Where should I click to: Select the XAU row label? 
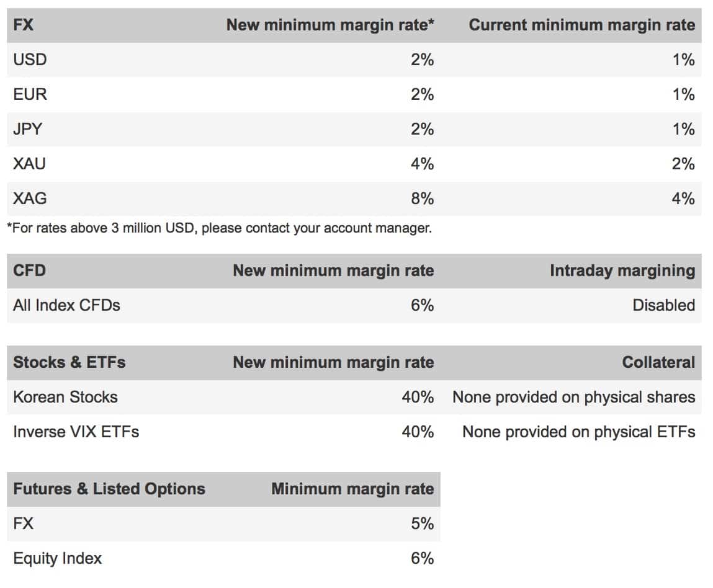pyautogui.click(x=30, y=164)
